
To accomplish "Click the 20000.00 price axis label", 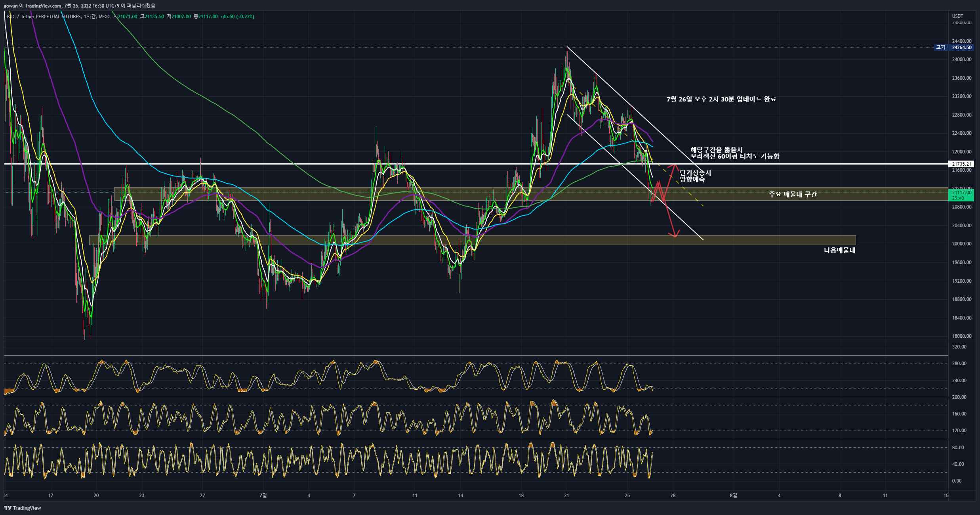I will 962,244.
